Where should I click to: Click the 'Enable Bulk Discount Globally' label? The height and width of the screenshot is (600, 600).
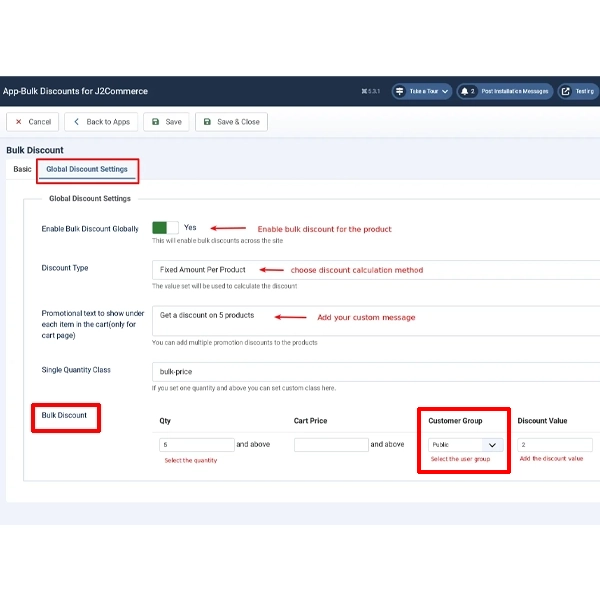click(x=90, y=229)
